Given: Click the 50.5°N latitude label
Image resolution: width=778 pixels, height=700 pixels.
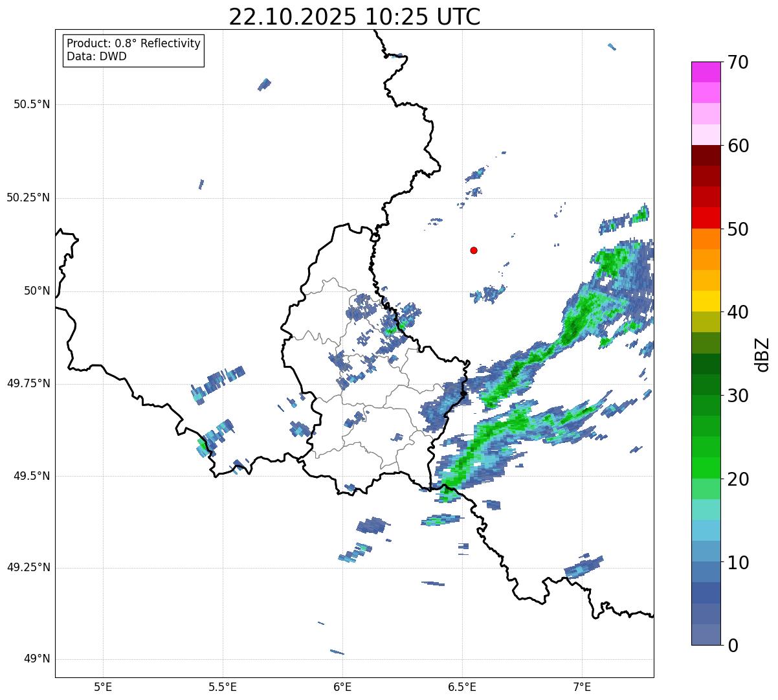Looking at the screenshot, I should pos(32,104).
